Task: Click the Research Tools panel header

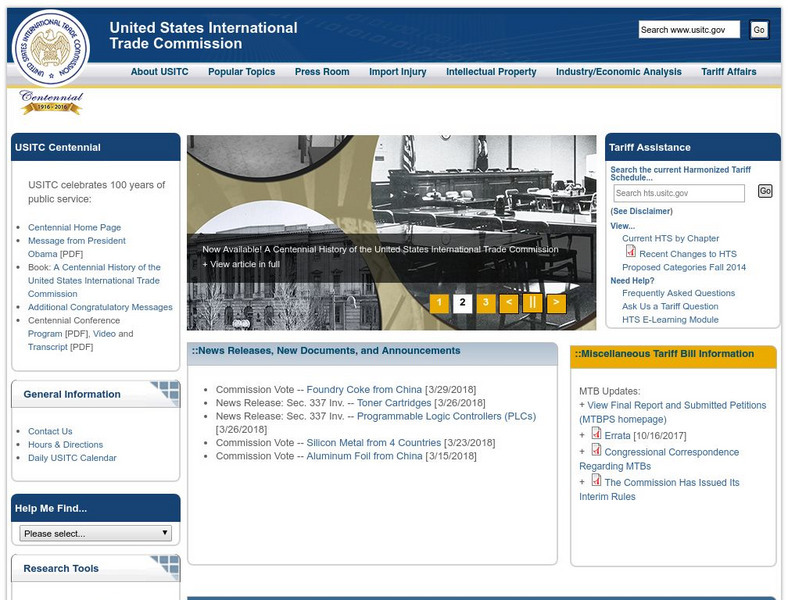Action: 95,568
